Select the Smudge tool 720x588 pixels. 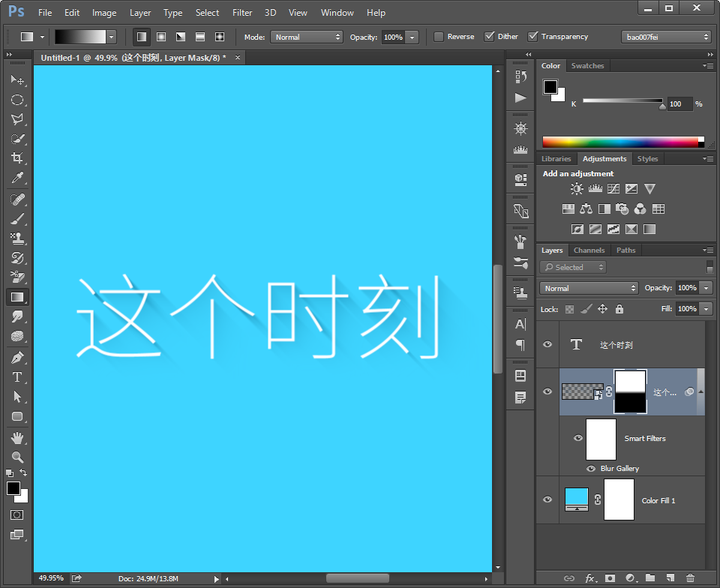(17, 317)
